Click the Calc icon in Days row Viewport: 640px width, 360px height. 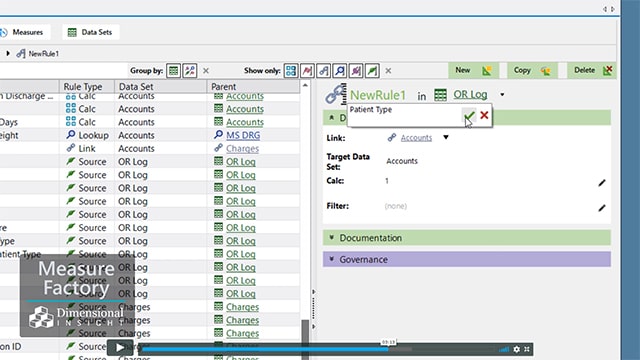71,122
